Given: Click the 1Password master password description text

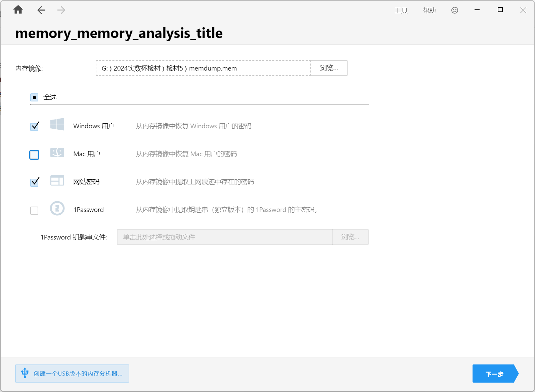Looking at the screenshot, I should click(x=227, y=210).
